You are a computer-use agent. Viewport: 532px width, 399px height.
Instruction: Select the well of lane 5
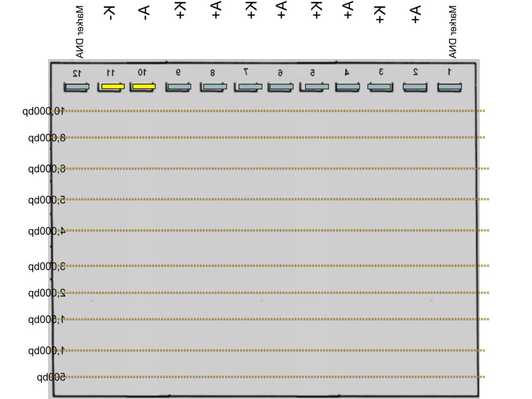click(316, 87)
